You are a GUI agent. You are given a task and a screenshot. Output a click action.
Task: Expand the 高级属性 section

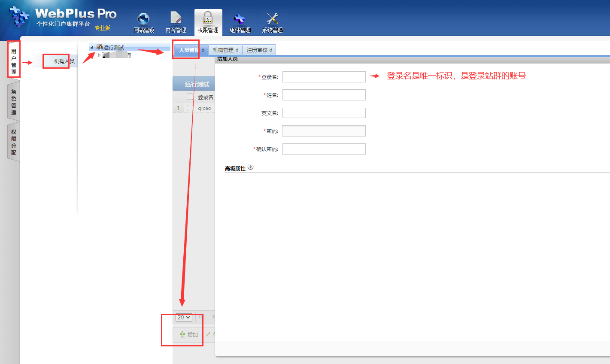(251, 167)
